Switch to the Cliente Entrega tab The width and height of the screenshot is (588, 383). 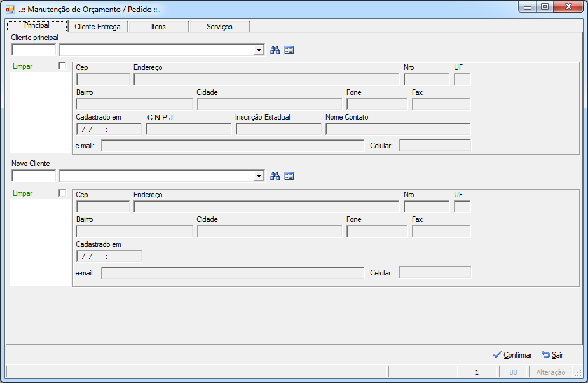(97, 27)
